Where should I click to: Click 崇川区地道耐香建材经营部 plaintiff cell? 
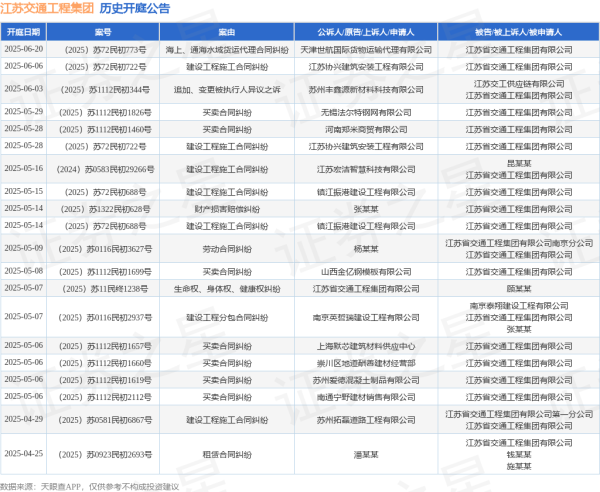[x=366, y=363]
